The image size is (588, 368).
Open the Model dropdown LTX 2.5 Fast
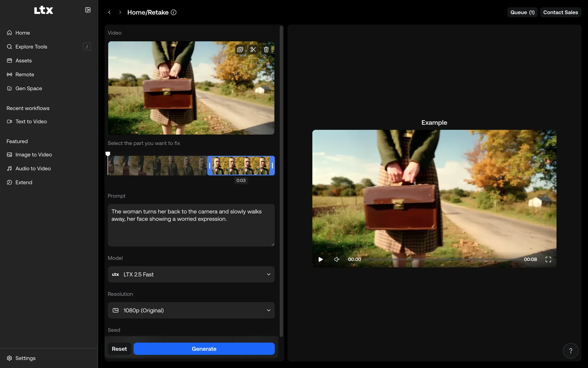point(191,274)
